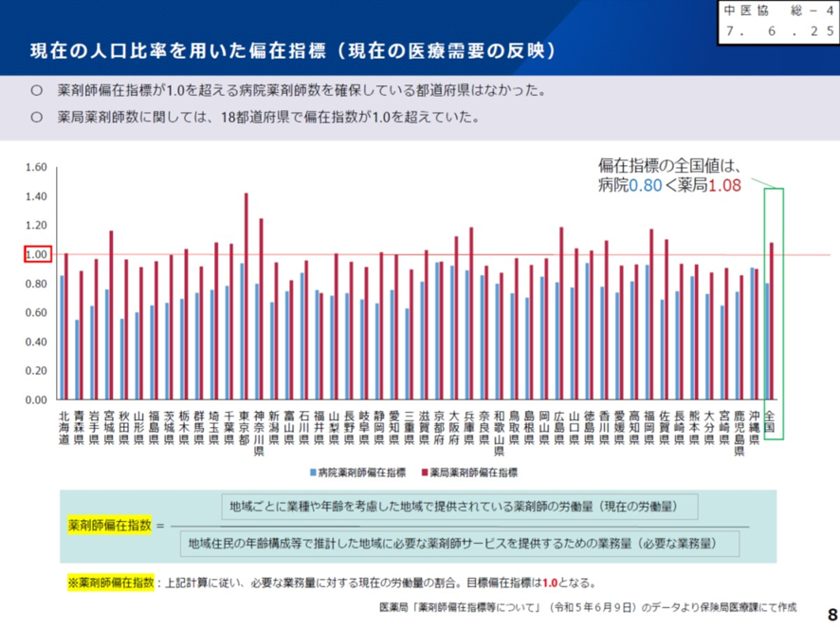This screenshot has width=840, height=630.
Task: Select the highlighted ※薬剤師偏在指数 footnote label
Action: click(x=110, y=583)
